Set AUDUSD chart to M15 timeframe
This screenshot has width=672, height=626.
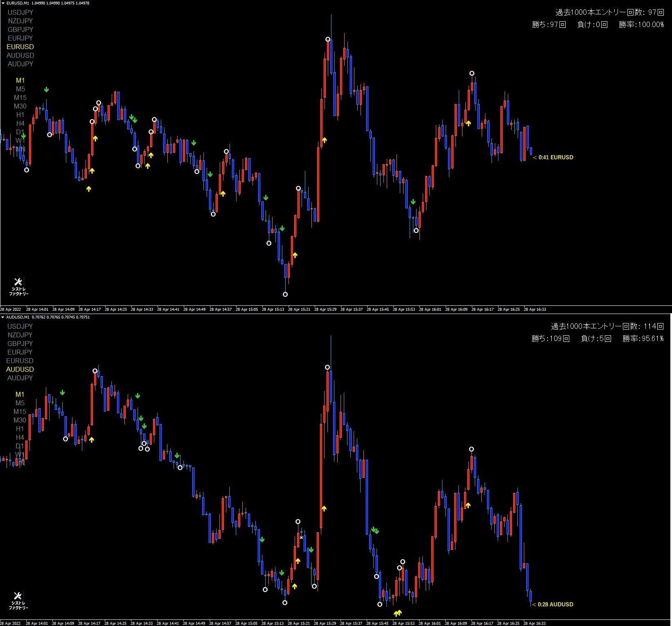coord(20,411)
